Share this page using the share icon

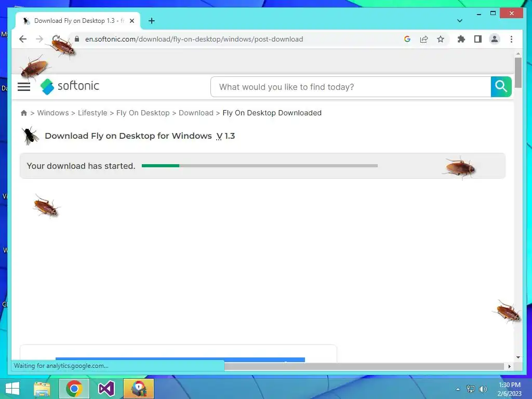(x=424, y=39)
